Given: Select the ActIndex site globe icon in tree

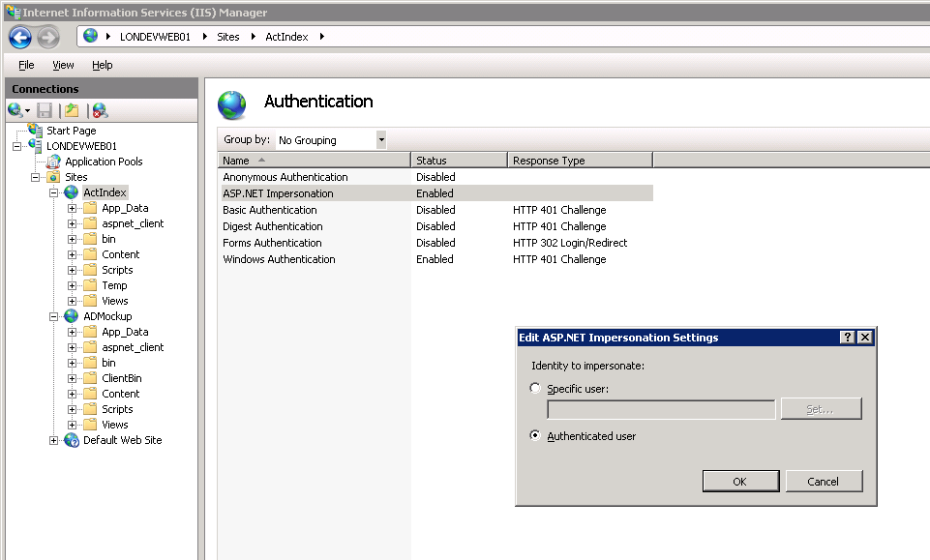Looking at the screenshot, I should coord(72,192).
